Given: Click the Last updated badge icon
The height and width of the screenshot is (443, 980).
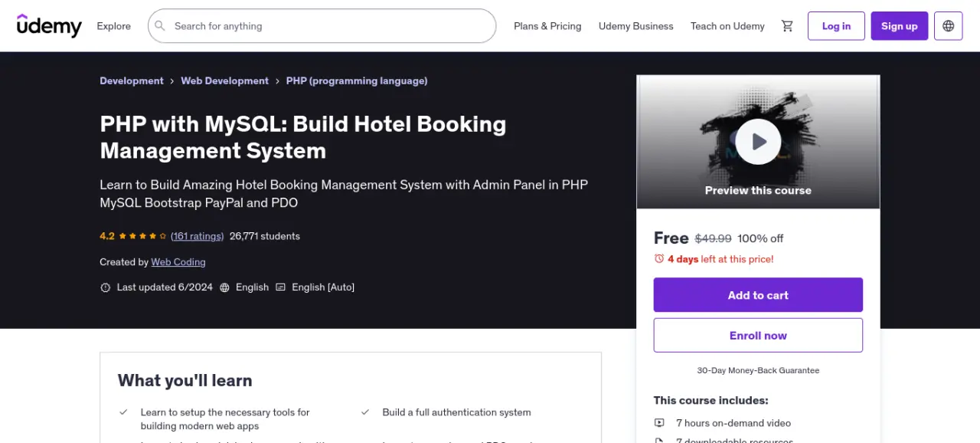Looking at the screenshot, I should (106, 287).
